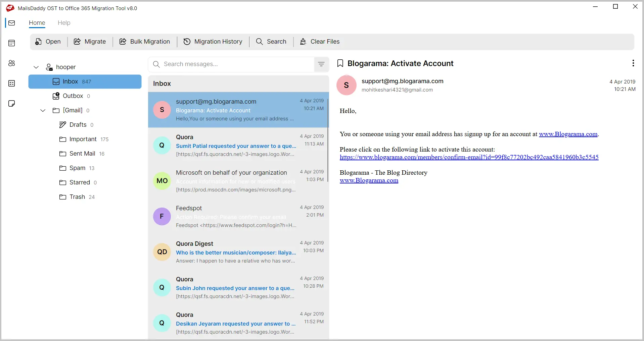Click the mail icon in left sidebar
Screen dimensions: 644x341
12,23
